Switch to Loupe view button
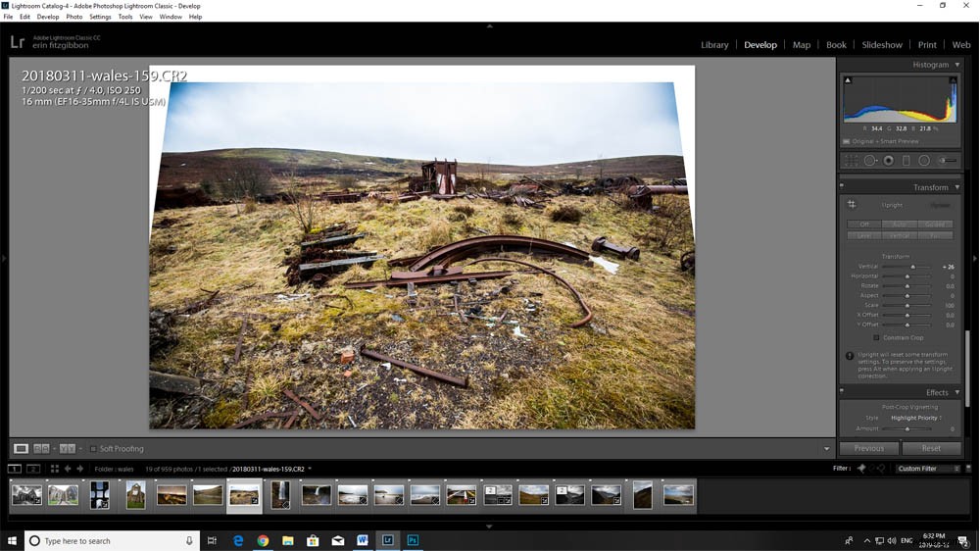 coord(21,448)
